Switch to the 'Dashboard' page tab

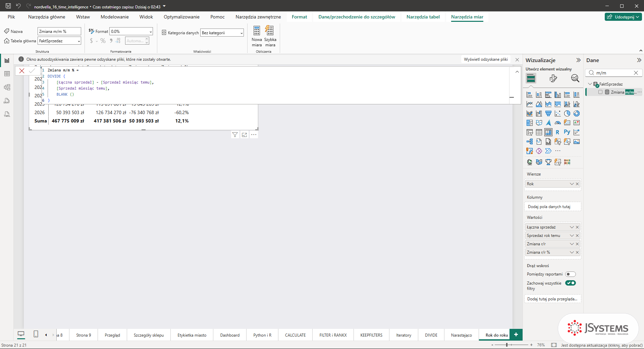tap(230, 335)
